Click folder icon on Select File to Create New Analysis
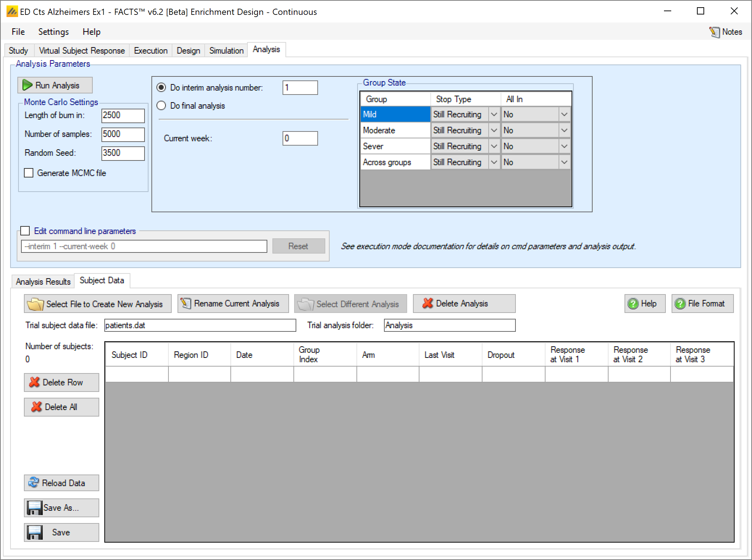 (35, 304)
